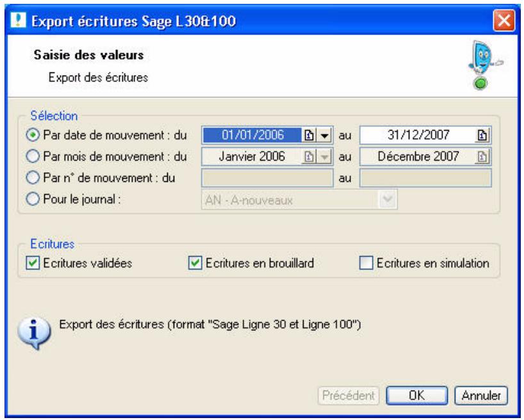The height and width of the screenshot is (420, 524).
Task: Close the Export écritures dialog
Action: click(504, 20)
